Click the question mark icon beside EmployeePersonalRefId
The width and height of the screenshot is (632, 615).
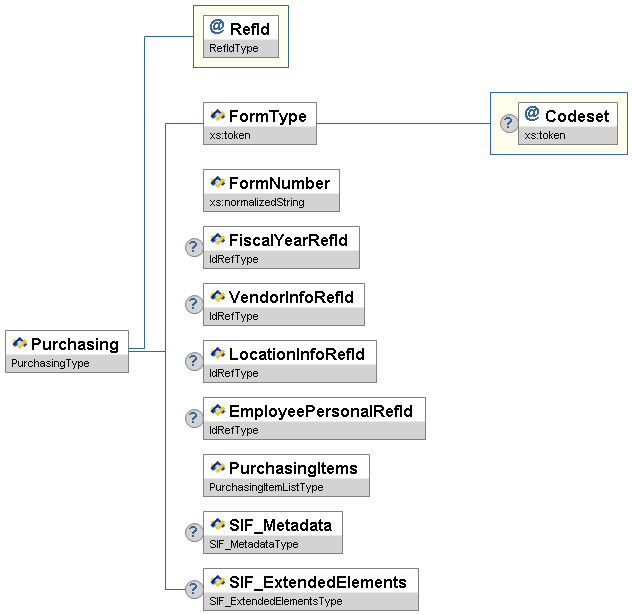(x=194, y=418)
